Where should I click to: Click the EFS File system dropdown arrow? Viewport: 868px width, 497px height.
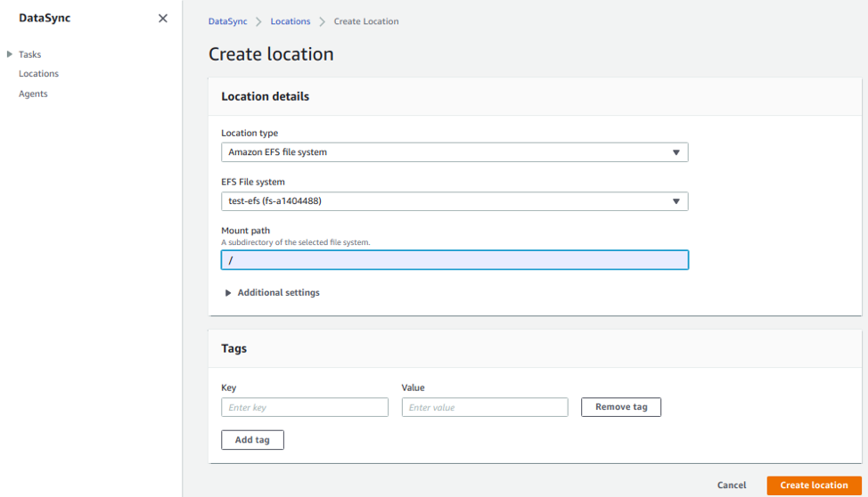click(676, 201)
